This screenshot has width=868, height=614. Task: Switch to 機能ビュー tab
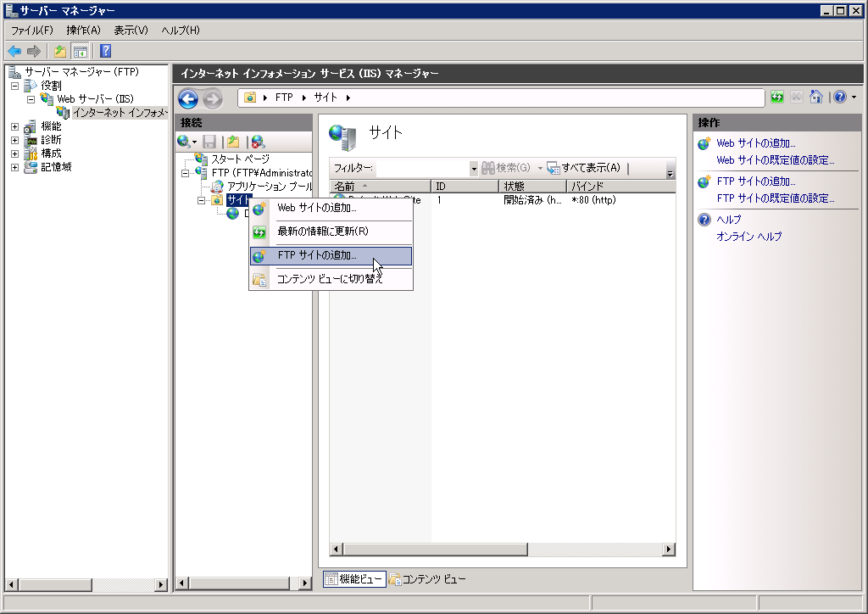[355, 579]
